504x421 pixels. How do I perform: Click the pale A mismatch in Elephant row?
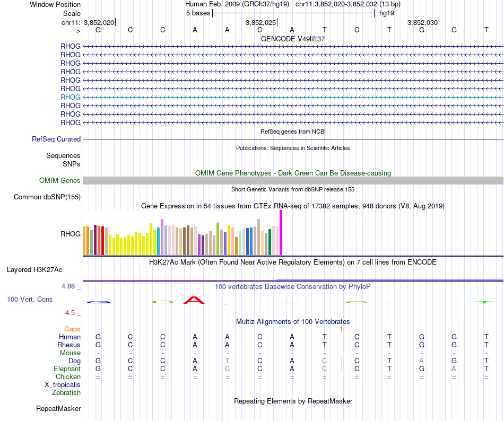(x=454, y=369)
